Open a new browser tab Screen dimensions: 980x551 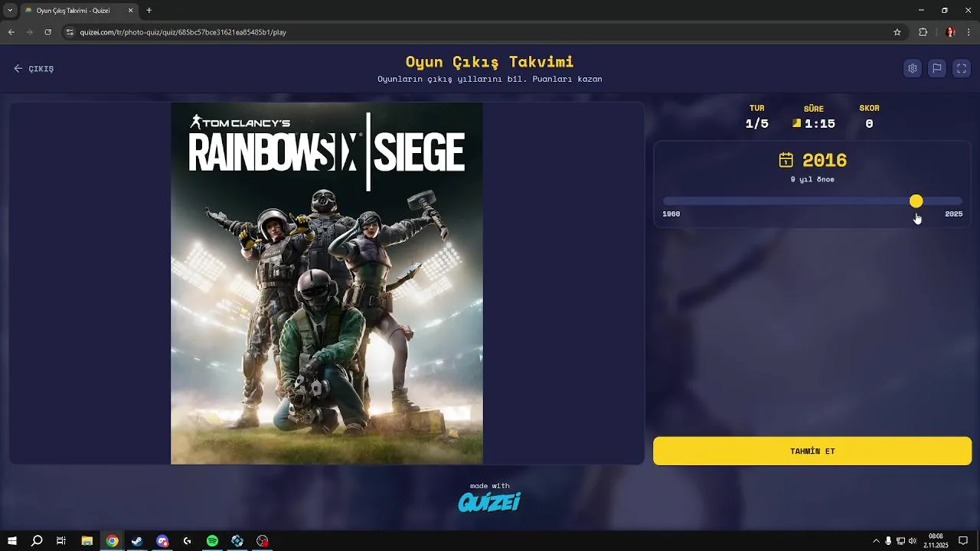(x=149, y=11)
